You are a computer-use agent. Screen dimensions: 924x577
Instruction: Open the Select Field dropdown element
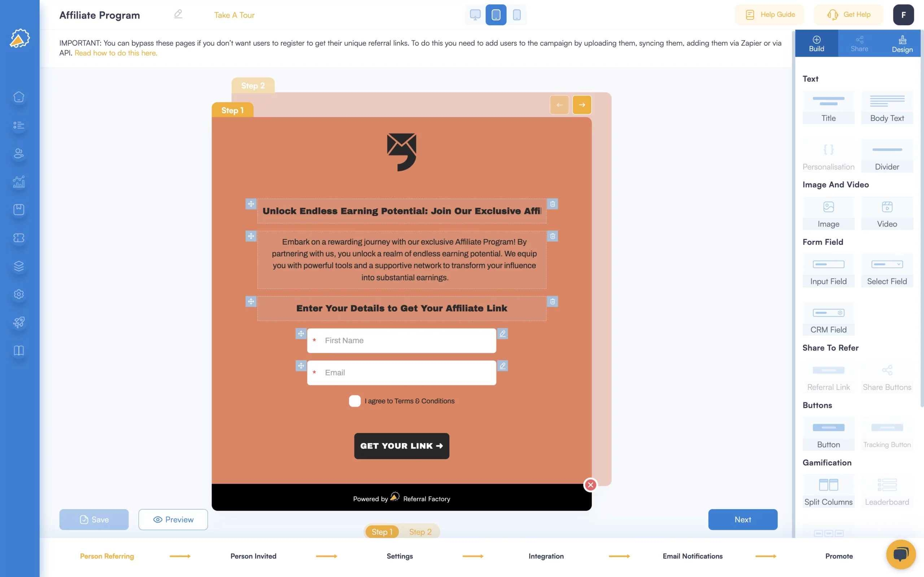887,270
